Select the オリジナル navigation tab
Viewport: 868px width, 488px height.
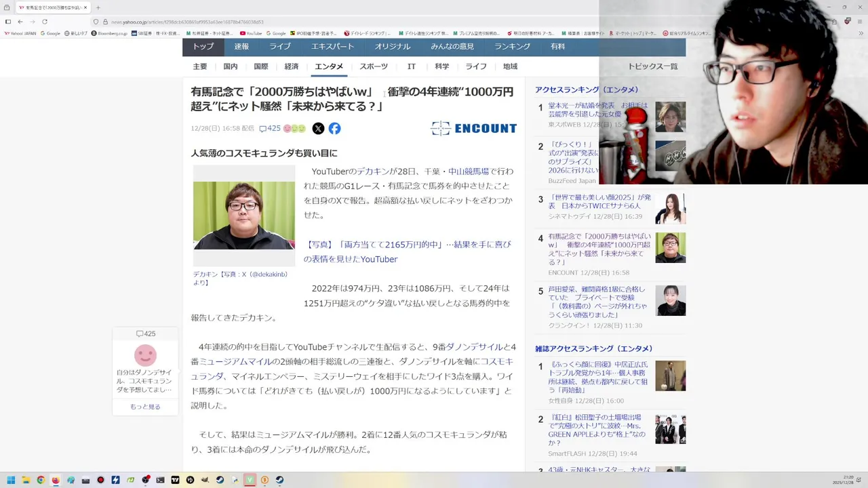point(393,47)
